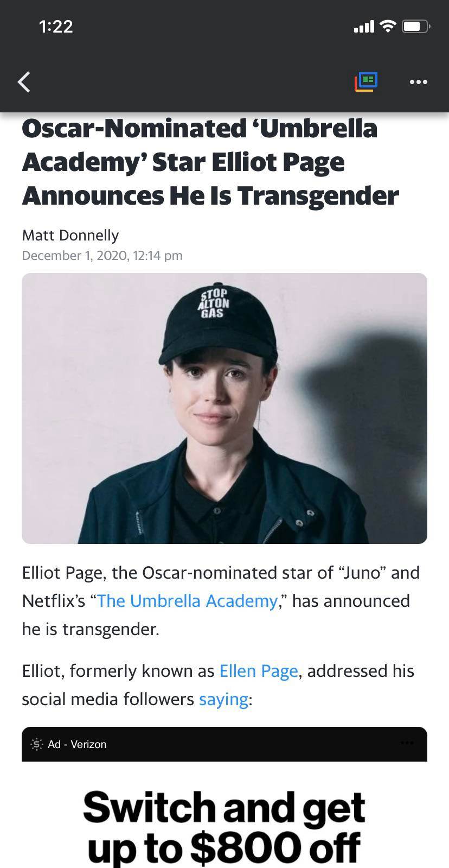Open The Umbrella Academy link
This screenshot has width=449, height=868.
point(187,601)
